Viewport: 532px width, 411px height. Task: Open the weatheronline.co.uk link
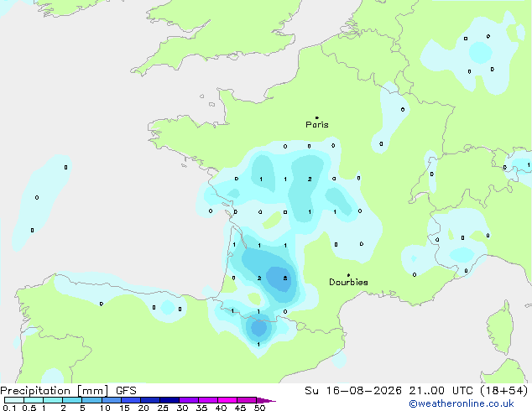462,403
